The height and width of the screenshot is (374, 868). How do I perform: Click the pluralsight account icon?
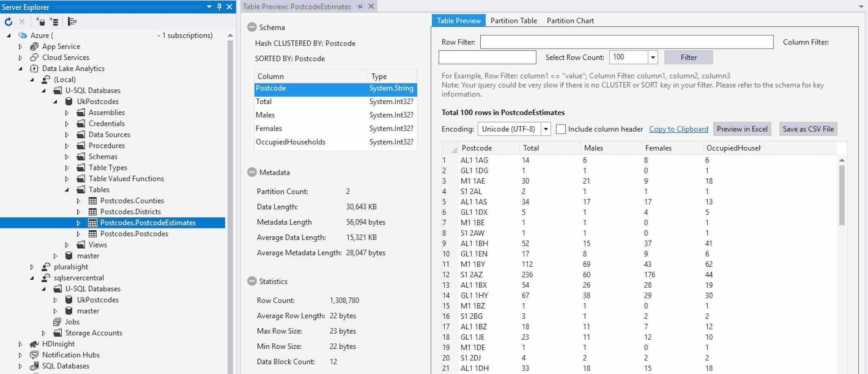pos(46,267)
